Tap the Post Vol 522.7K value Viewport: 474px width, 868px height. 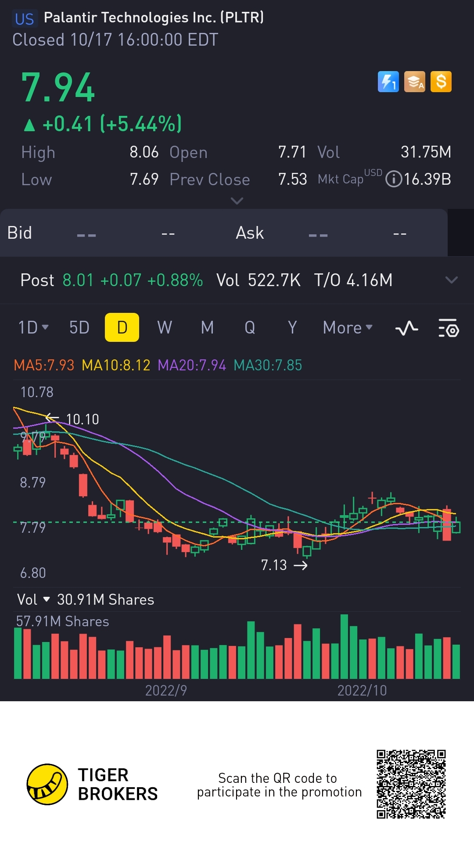(274, 280)
